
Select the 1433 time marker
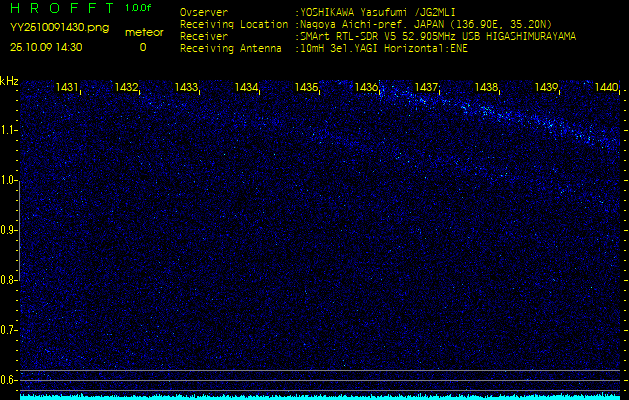coord(186,88)
